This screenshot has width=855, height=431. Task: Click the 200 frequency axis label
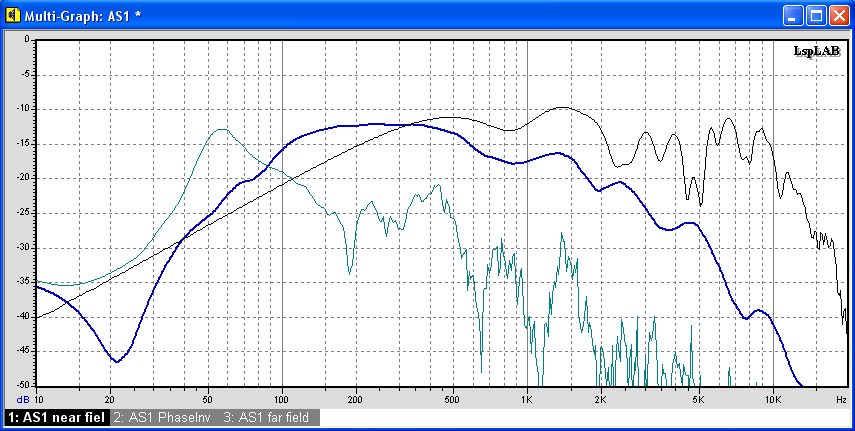(x=356, y=399)
